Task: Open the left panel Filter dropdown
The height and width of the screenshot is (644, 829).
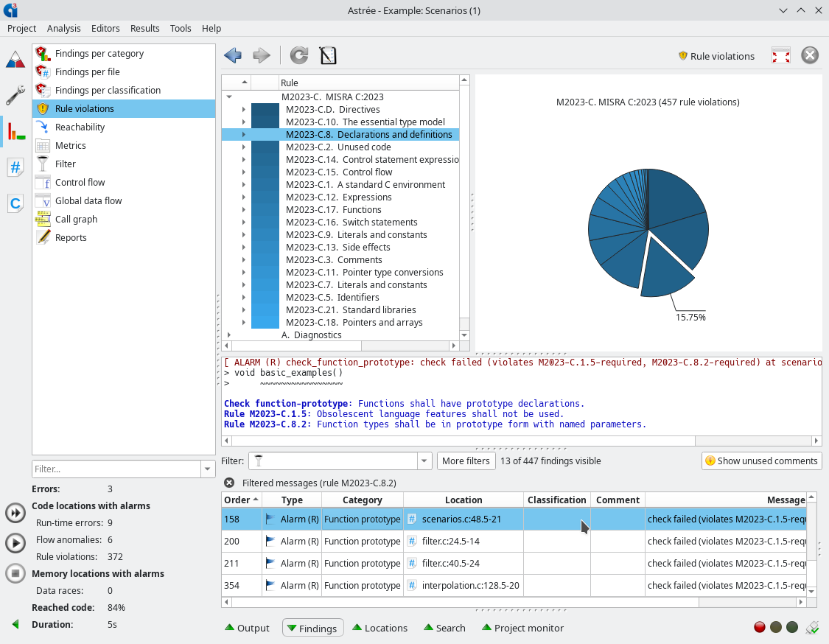Action: [207, 469]
